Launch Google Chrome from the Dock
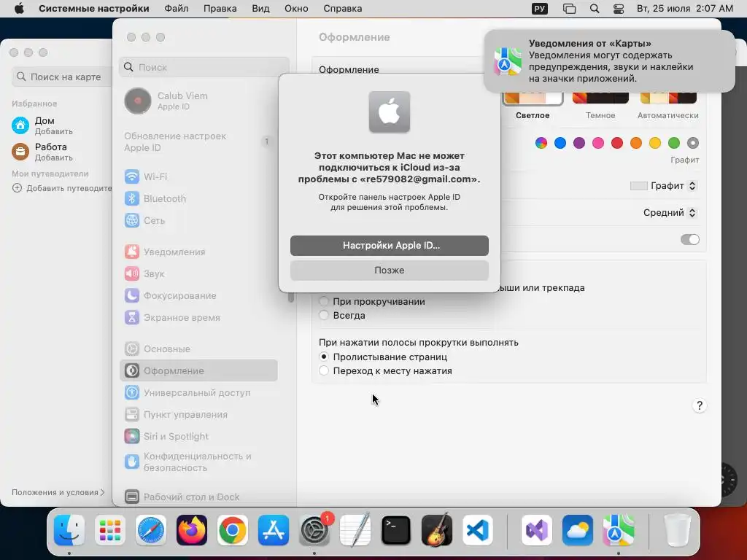The width and height of the screenshot is (747, 560). pyautogui.click(x=233, y=530)
